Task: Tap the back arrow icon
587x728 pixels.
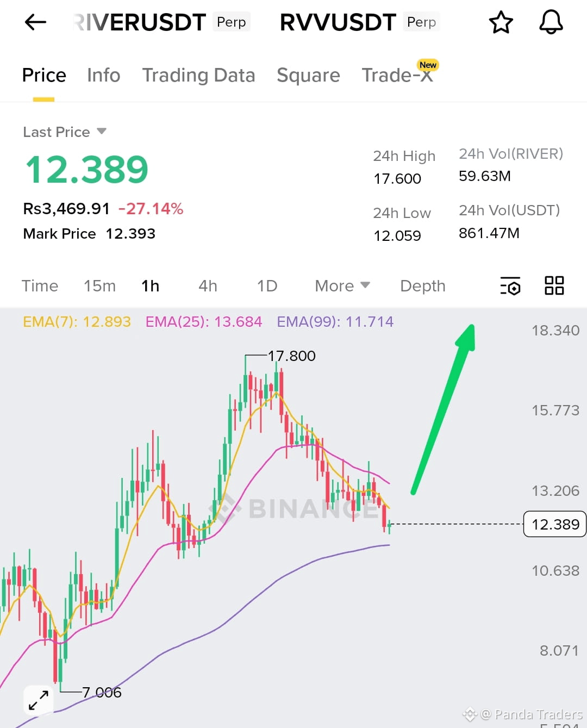Action: (x=36, y=22)
